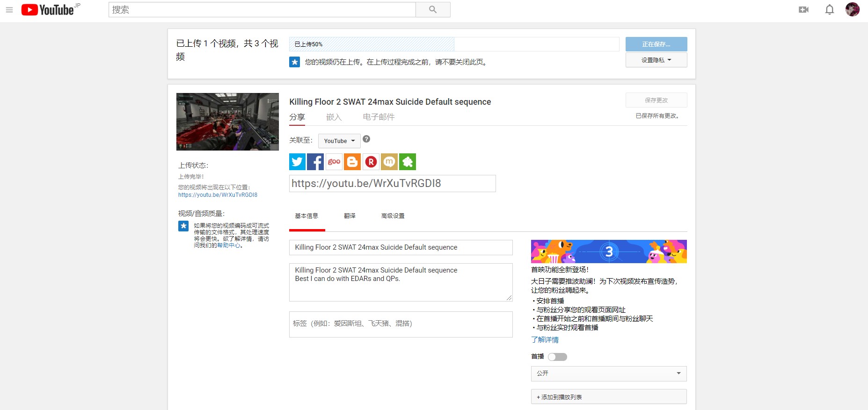Click the search magnifier button
The height and width of the screenshot is (410, 868).
pyautogui.click(x=433, y=10)
